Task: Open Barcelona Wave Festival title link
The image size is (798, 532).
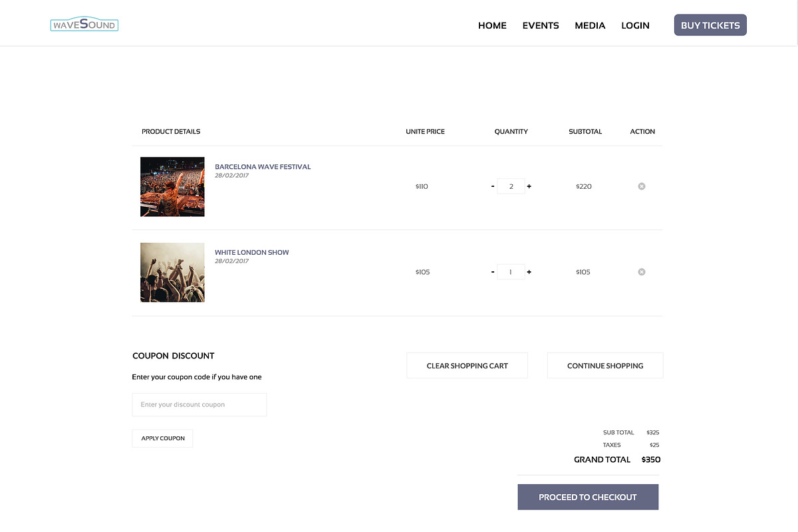Action: point(263,167)
